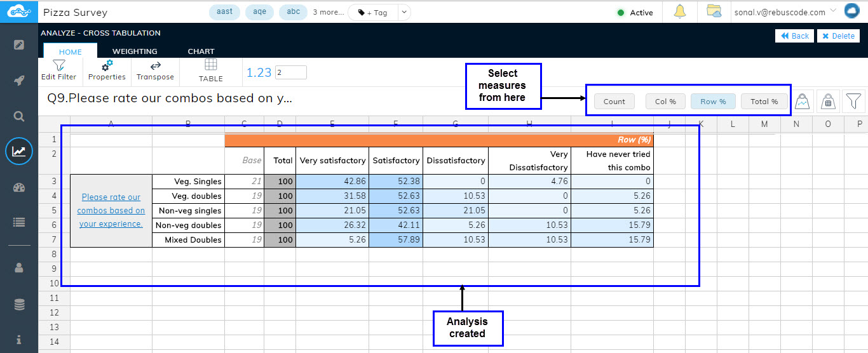Screen dimensions: 868x353
Task: Open the notifications bell icon
Action: pos(679,11)
